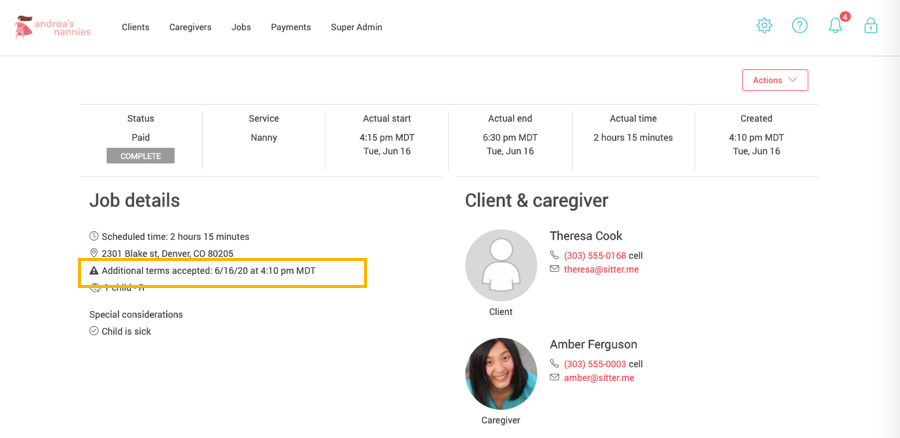Open the Actions dropdown
The image size is (900, 438).
click(x=775, y=80)
